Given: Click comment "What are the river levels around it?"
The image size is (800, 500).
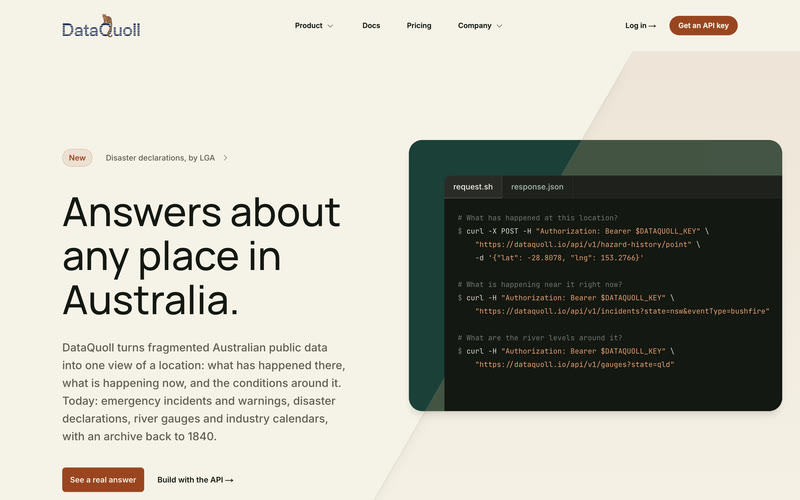Looking at the screenshot, I should pos(540,338).
